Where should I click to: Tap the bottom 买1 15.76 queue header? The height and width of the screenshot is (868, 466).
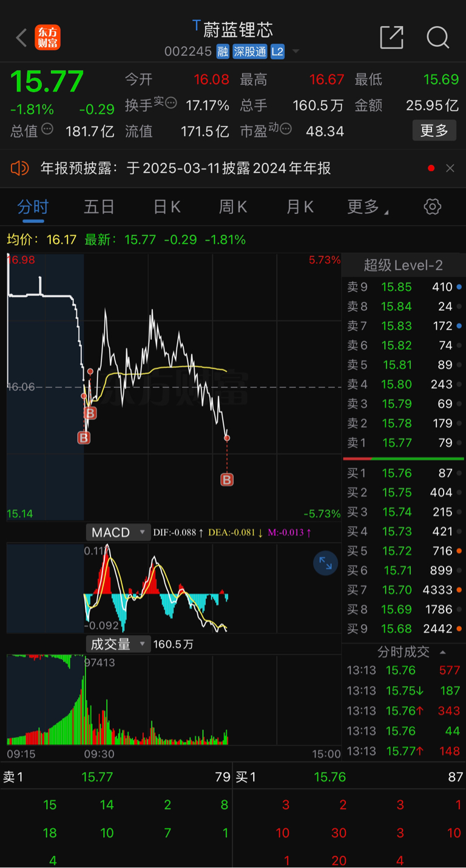tap(349, 777)
